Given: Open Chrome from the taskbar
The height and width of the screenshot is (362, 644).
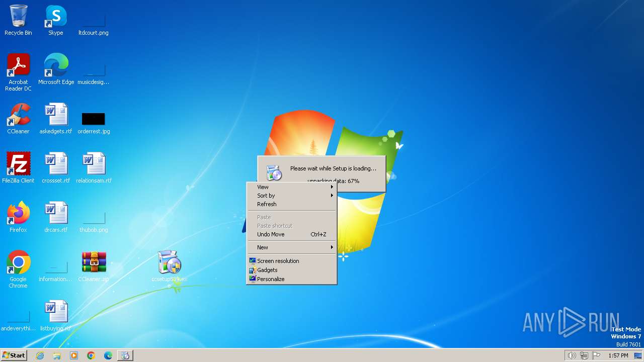Looking at the screenshot, I should (91, 355).
